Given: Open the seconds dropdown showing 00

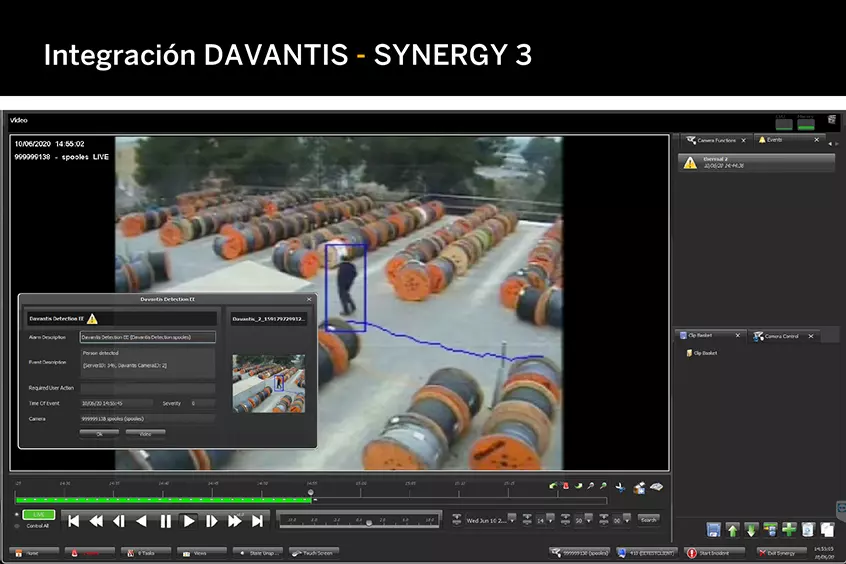Looking at the screenshot, I should 627,519.
